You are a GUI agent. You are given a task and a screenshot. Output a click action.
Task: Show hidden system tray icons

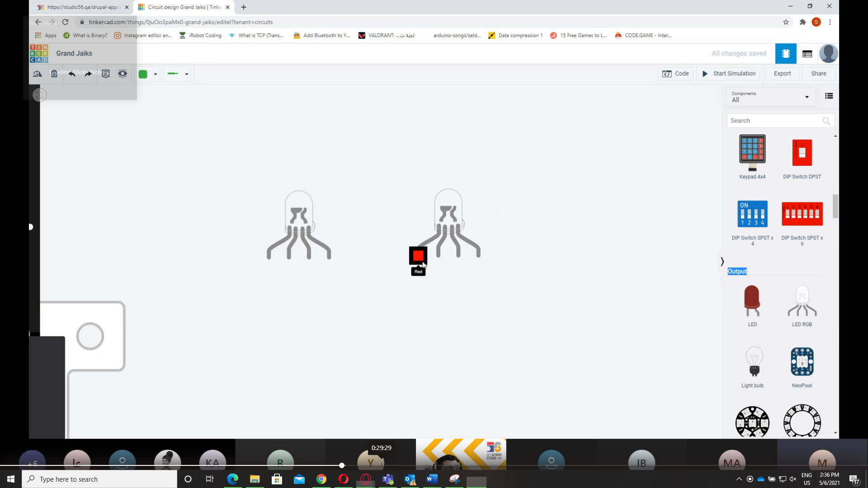pos(739,479)
